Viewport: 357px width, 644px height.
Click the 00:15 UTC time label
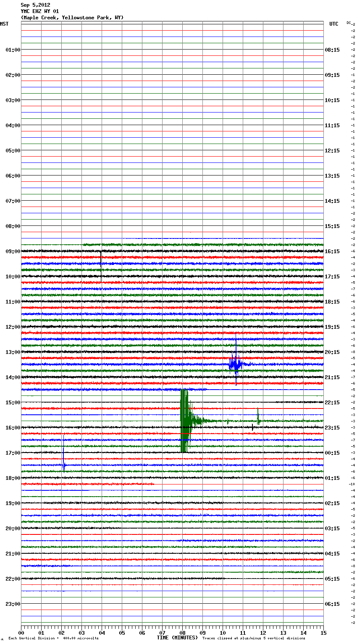coord(332,453)
